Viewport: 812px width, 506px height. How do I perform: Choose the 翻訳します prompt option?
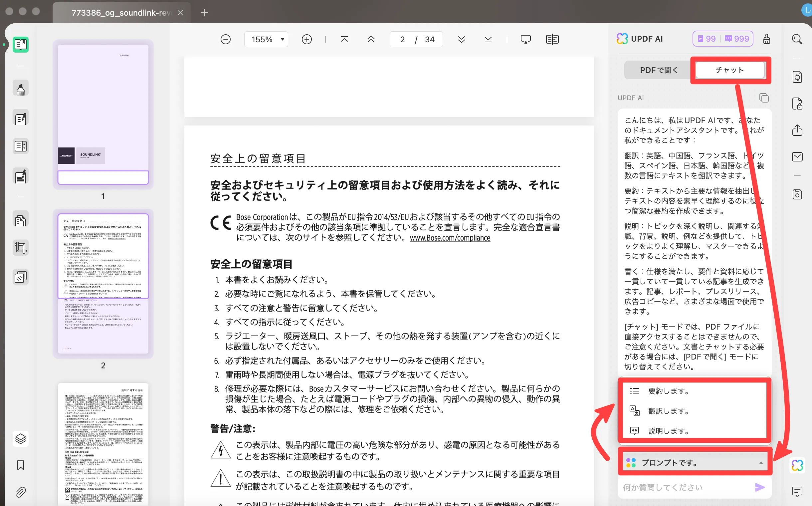(x=695, y=410)
